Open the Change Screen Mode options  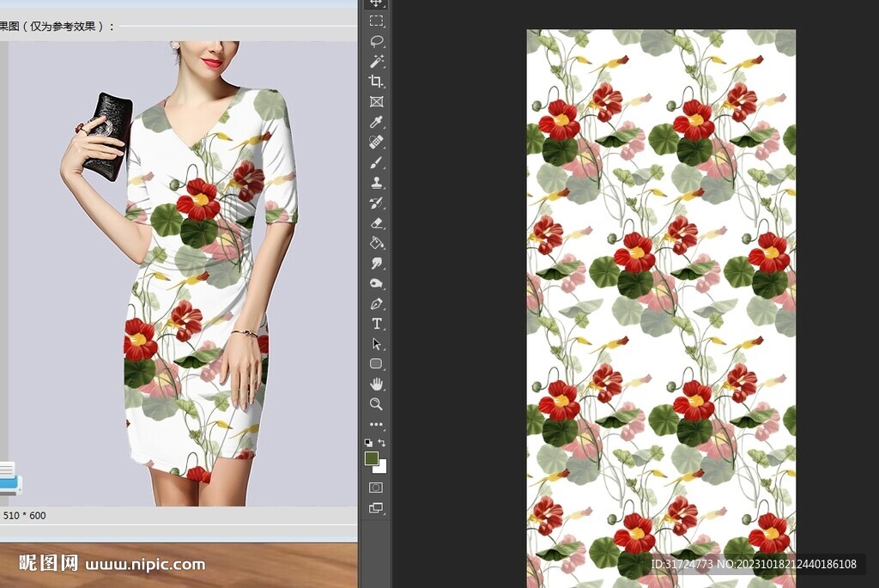(376, 508)
